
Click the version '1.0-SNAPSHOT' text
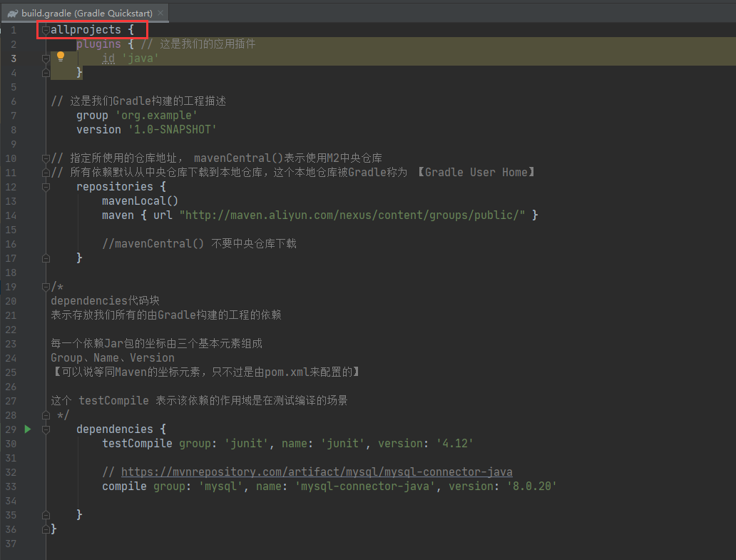tap(171, 129)
